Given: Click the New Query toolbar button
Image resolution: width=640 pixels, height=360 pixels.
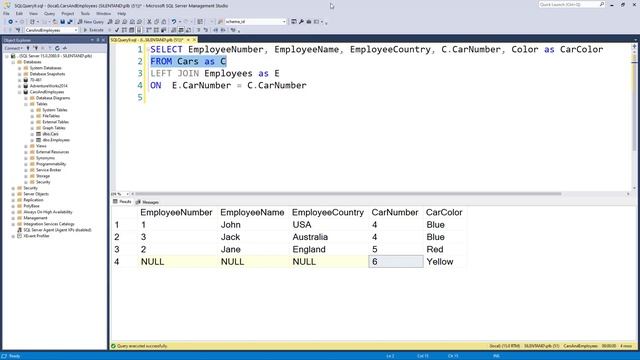Looking at the screenshot, I should (91, 22).
